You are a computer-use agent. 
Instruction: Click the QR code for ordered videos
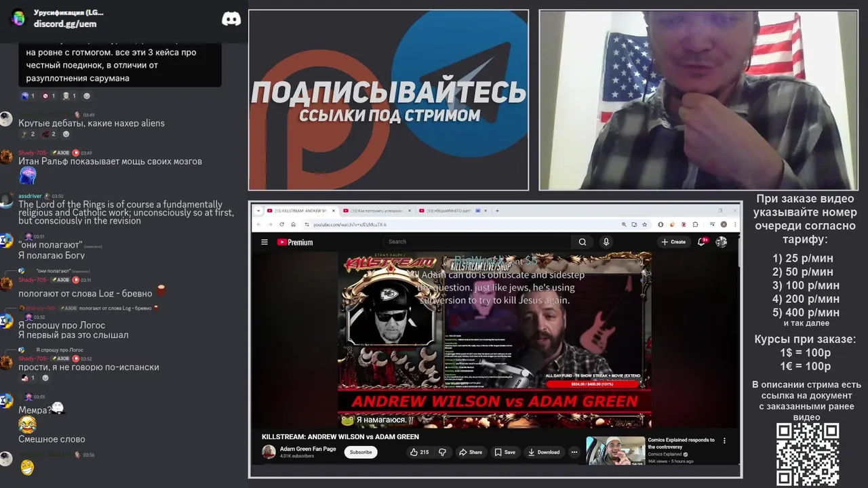[x=808, y=454]
